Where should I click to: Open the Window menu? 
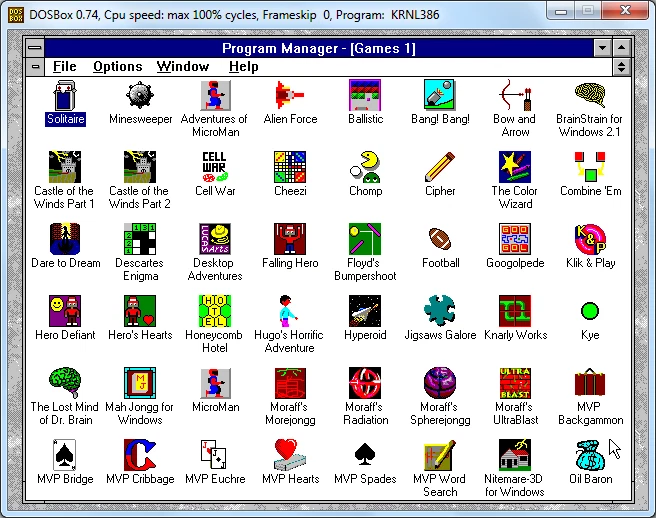(183, 67)
